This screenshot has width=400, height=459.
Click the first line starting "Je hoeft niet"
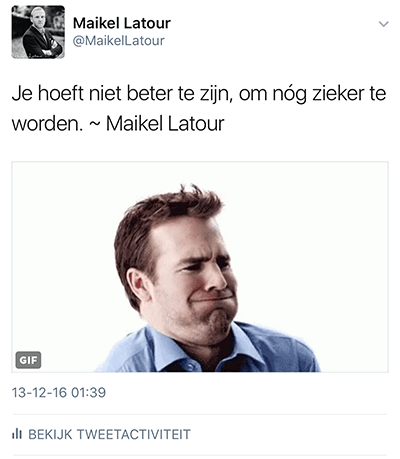(x=199, y=94)
